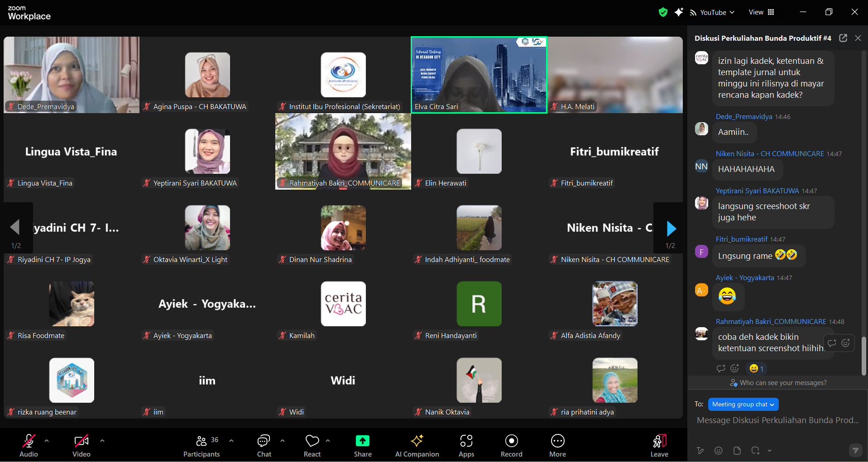Screen dimensions: 868x462
Task: Open AI Companion
Action: point(417,445)
